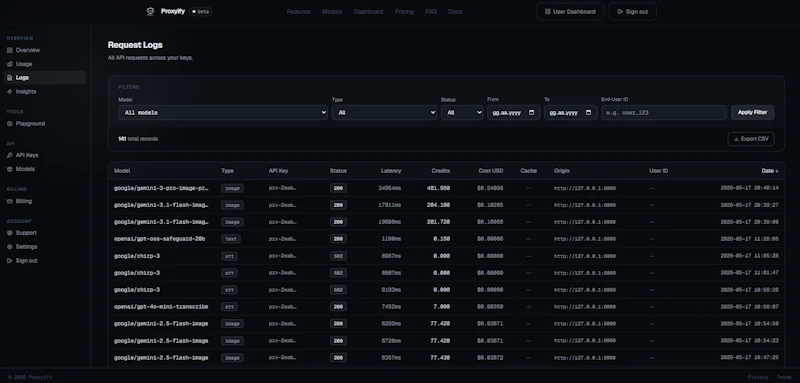Select the Insights sidebar item
Screen dimensions: 800x383
tap(44, 91)
